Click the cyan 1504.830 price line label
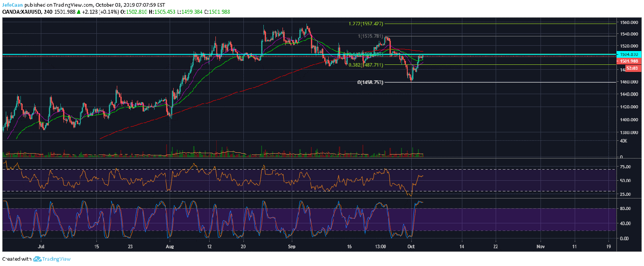 [628, 54]
